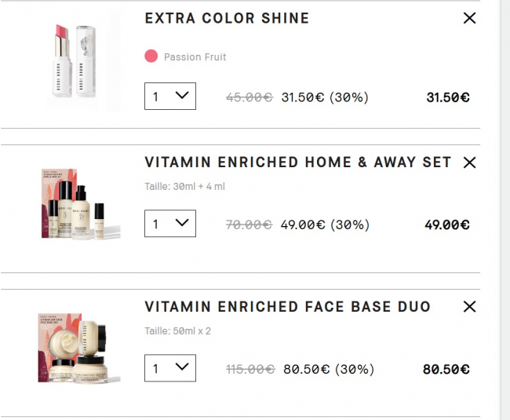Open Vitamin Enriched Home & Away Set title
The image size is (510, 420).
297,163
